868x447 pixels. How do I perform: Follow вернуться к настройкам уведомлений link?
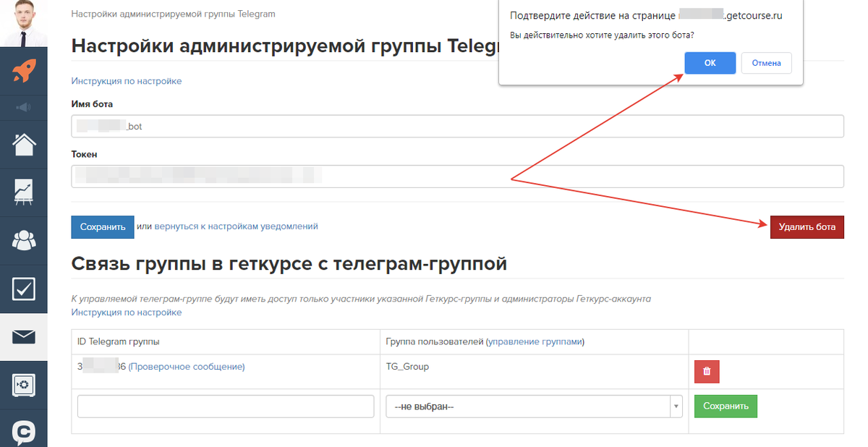tap(236, 226)
